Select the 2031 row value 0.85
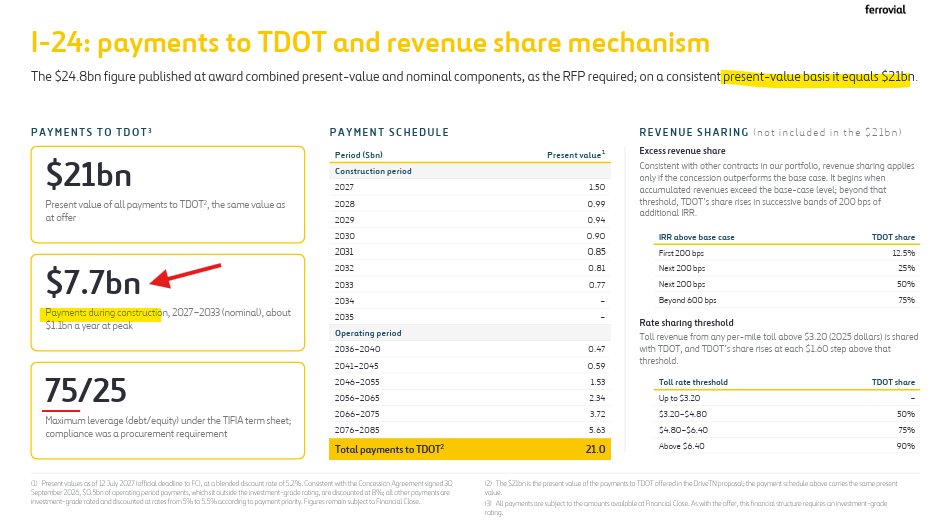Image resolution: width=941 pixels, height=530 pixels. tap(596, 251)
